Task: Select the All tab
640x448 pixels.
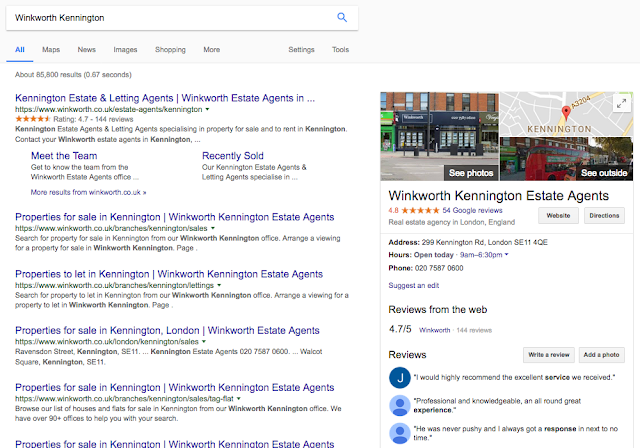Action: (20, 49)
